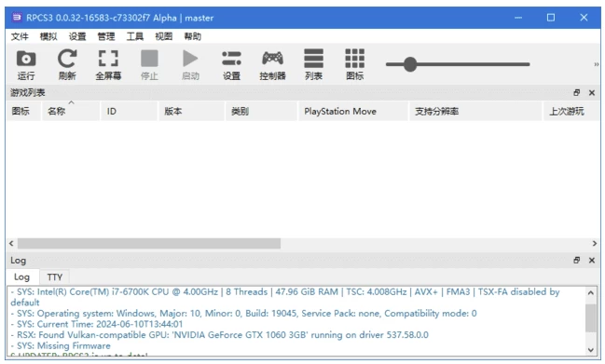Open the 帮助 menu
The width and height of the screenshot is (605, 364).
(192, 36)
